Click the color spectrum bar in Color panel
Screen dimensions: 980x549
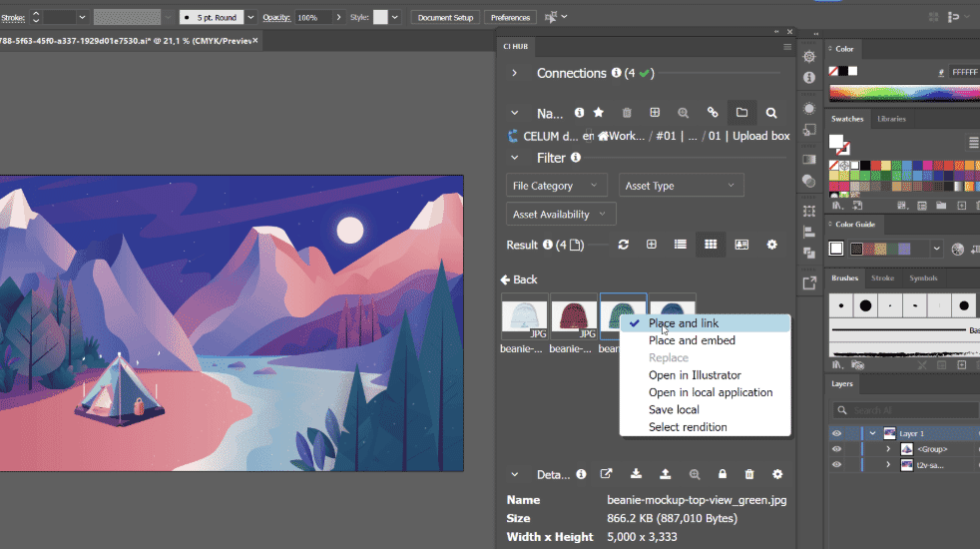[904, 93]
